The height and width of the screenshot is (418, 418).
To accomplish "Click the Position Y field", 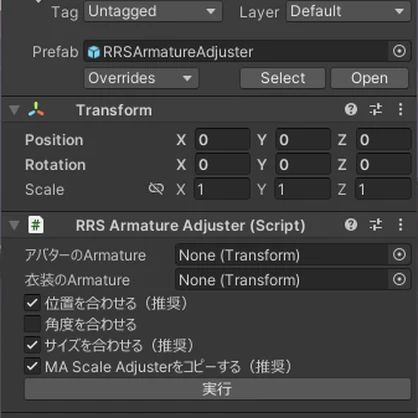I will [x=303, y=140].
